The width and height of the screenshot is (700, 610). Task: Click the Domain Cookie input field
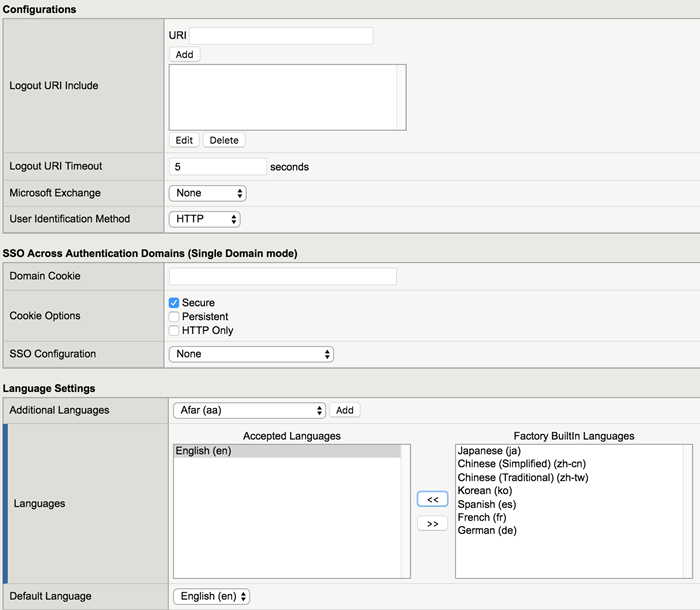pyautogui.click(x=282, y=276)
